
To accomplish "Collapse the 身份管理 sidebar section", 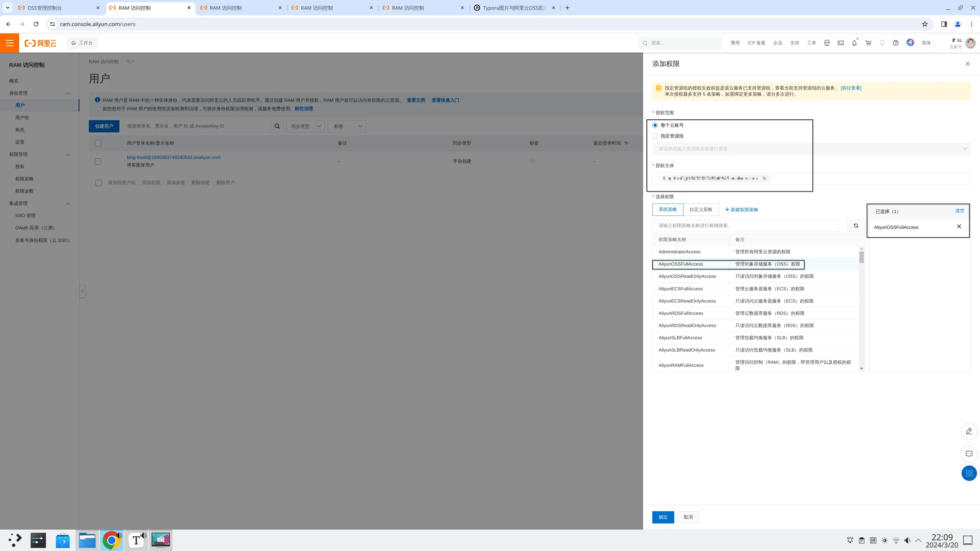I will (x=68, y=94).
